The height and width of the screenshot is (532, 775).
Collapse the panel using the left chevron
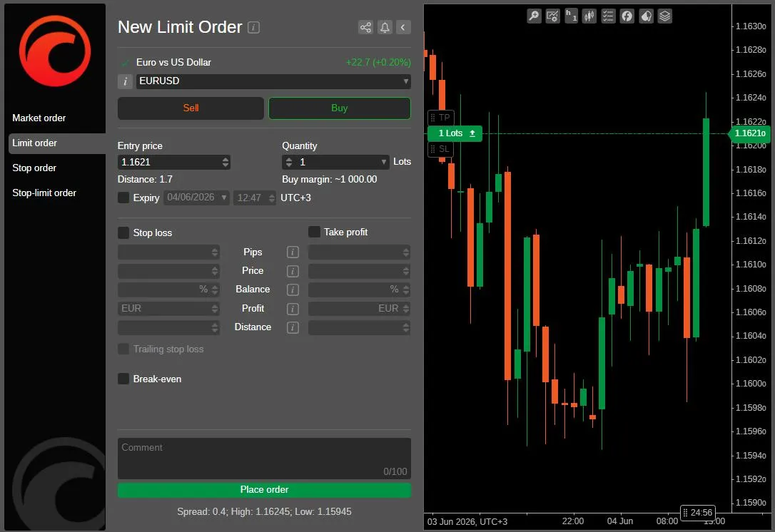coord(403,27)
